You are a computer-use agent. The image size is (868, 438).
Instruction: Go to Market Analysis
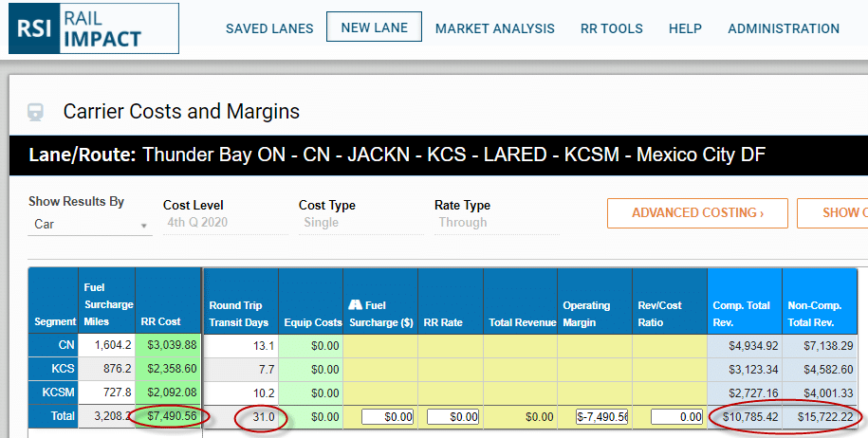pos(495,28)
